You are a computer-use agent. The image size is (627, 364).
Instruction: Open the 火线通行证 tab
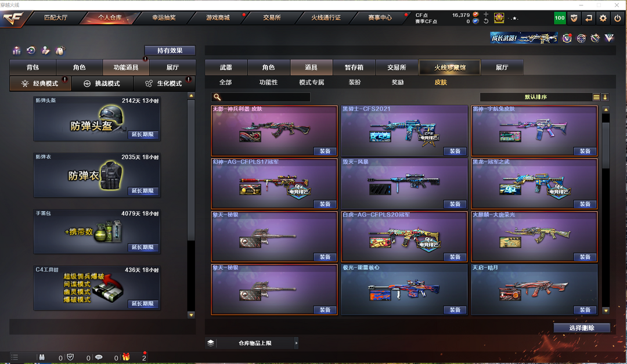[326, 17]
